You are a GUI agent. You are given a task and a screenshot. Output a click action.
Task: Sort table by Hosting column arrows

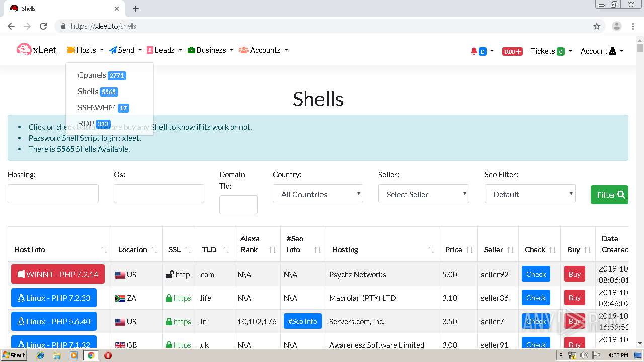coord(431,250)
